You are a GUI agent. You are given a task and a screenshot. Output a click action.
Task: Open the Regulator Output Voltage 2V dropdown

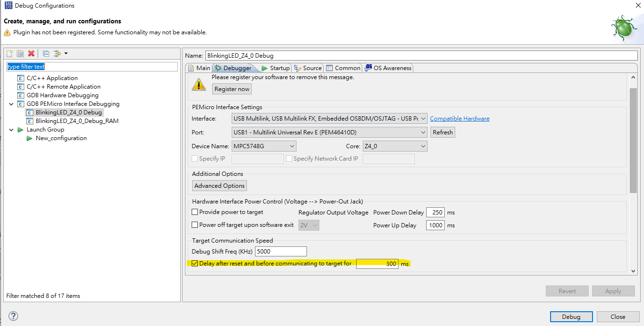tap(308, 225)
